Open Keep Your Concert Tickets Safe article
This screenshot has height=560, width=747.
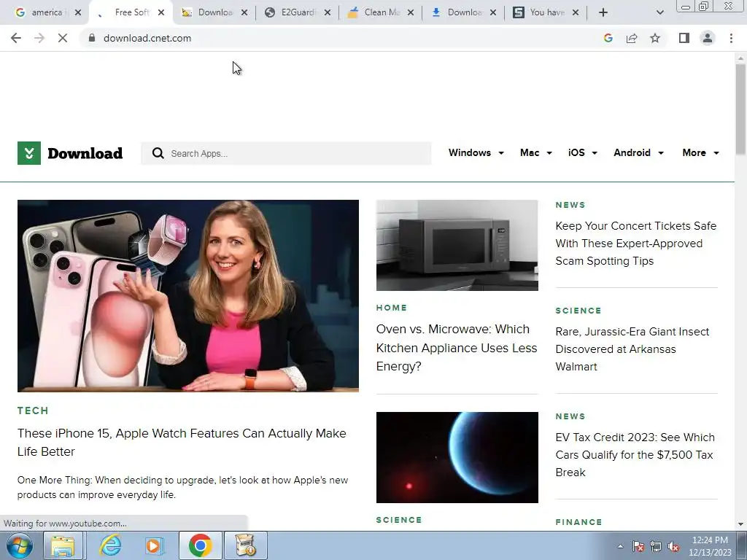pyautogui.click(x=636, y=244)
